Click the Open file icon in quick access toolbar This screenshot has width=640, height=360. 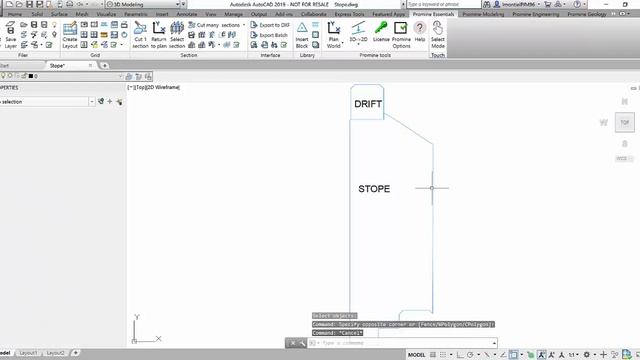[19, 4]
